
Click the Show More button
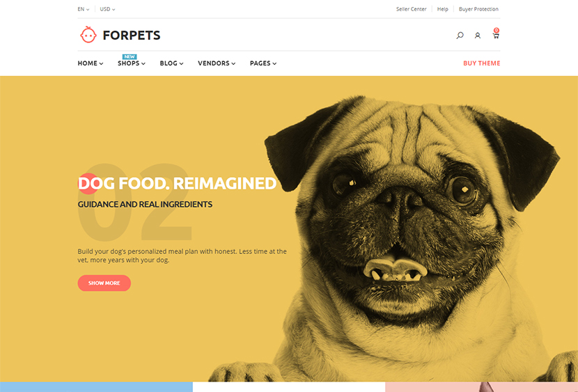104,283
